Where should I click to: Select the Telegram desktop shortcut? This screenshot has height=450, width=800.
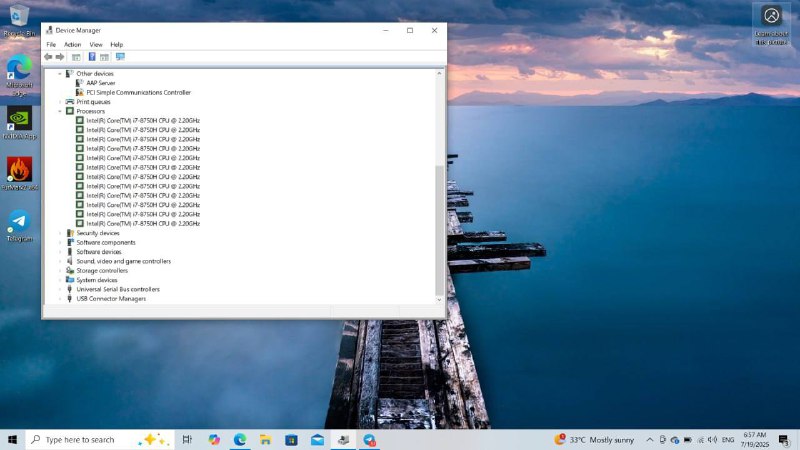point(19,226)
